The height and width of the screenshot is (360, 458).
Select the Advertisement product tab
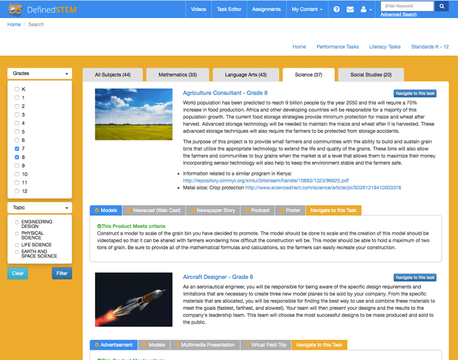point(114,345)
